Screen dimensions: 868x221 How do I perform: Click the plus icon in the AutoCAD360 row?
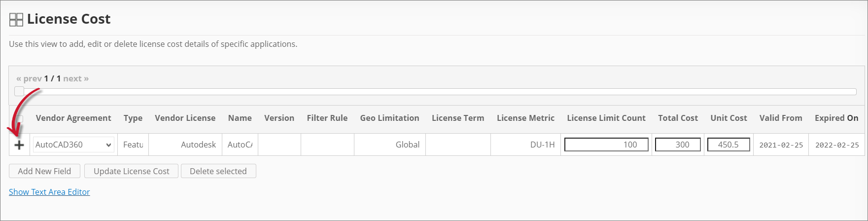click(x=19, y=145)
